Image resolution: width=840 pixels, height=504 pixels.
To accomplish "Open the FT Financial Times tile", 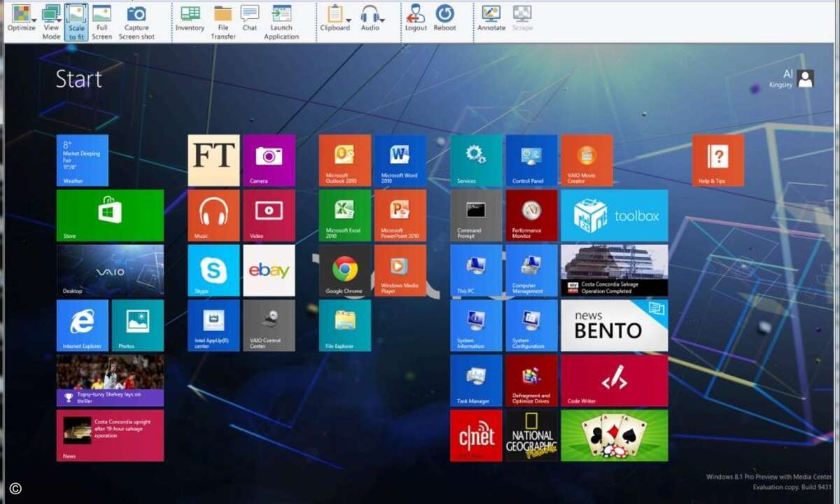I will pos(213,160).
